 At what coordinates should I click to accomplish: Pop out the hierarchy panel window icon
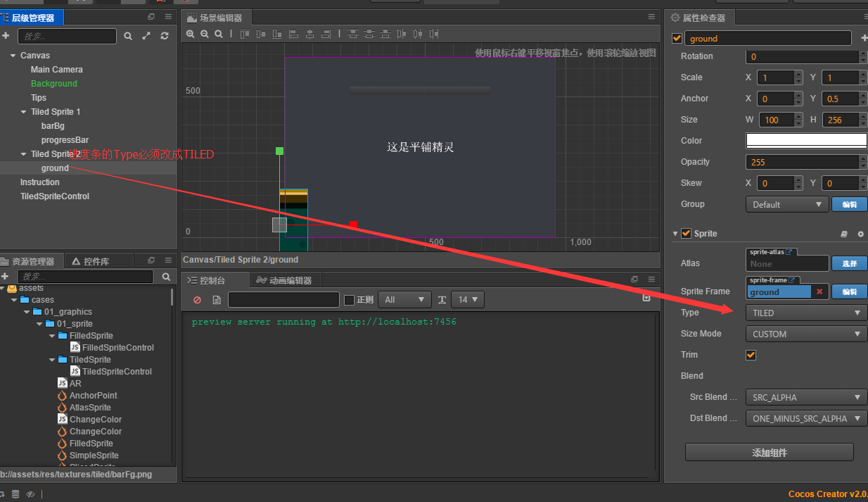point(151,17)
